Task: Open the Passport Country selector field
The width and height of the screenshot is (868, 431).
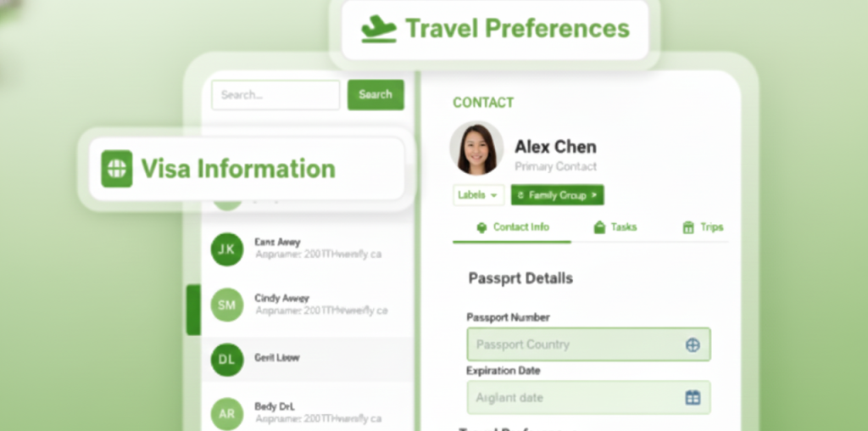Action: 588,344
